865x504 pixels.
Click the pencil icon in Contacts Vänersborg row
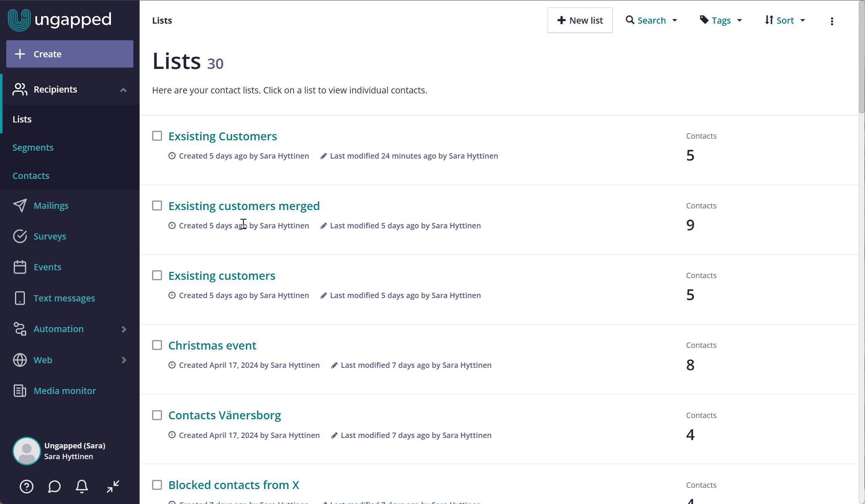[334, 435]
